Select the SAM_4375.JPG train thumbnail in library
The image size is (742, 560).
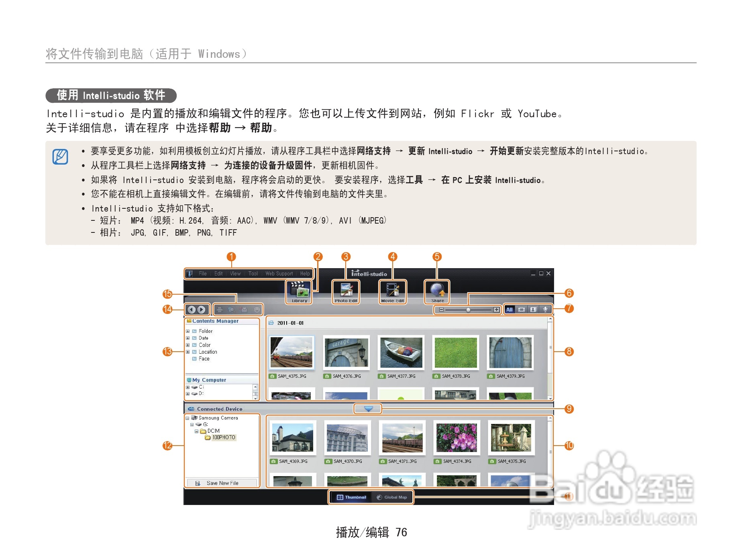(x=291, y=352)
